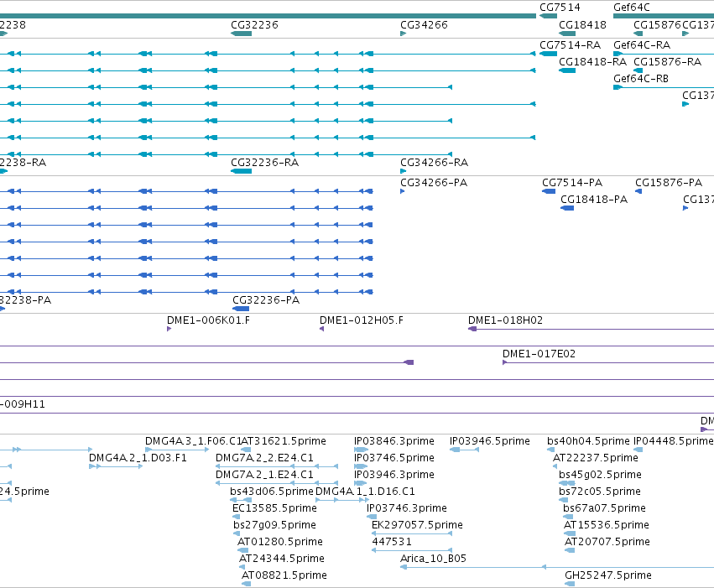Select the DME1-006K01.F clone label
Image resolution: width=714 pixels, height=588 pixels.
coord(208,320)
